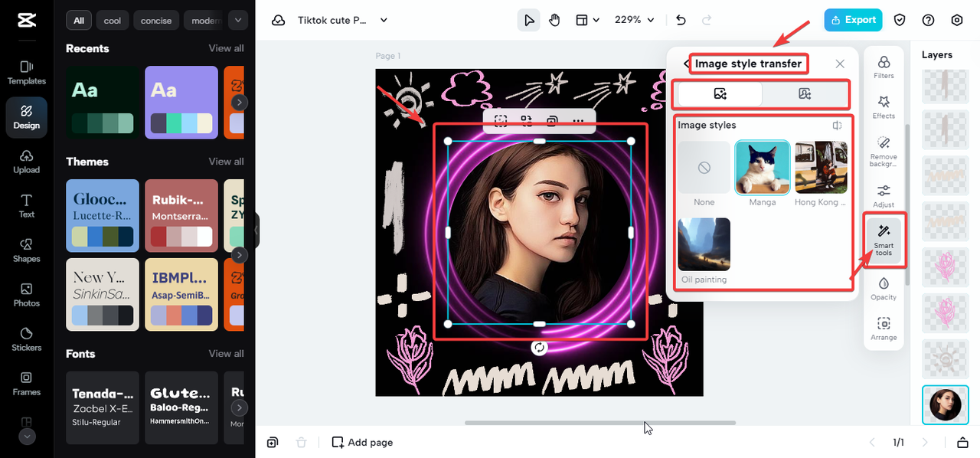
Task: Open the Smart tools panel
Action: click(x=884, y=240)
